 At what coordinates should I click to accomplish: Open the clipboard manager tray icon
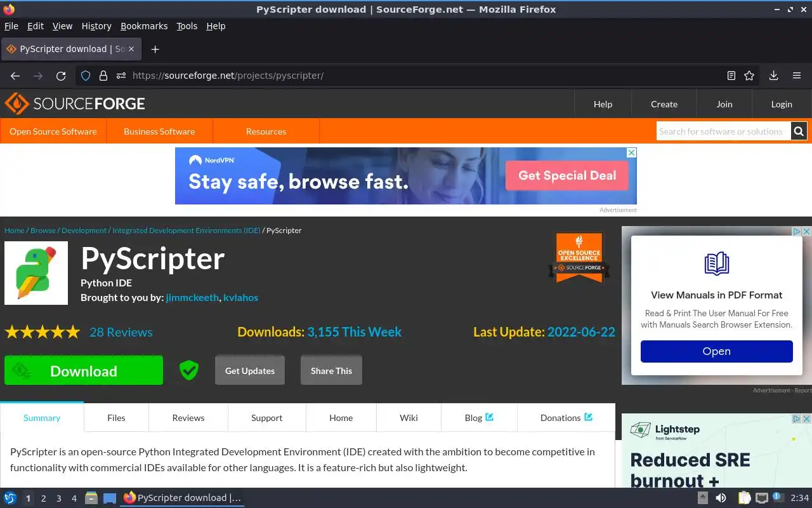click(x=744, y=498)
